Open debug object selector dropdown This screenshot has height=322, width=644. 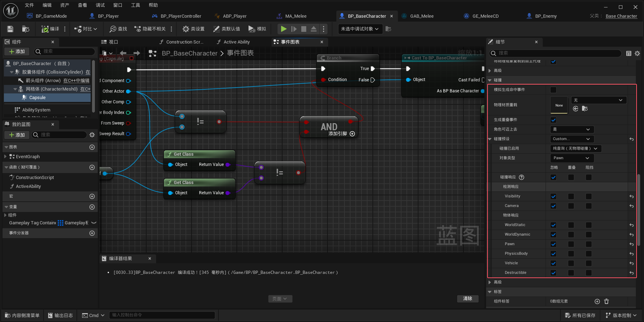click(x=360, y=29)
